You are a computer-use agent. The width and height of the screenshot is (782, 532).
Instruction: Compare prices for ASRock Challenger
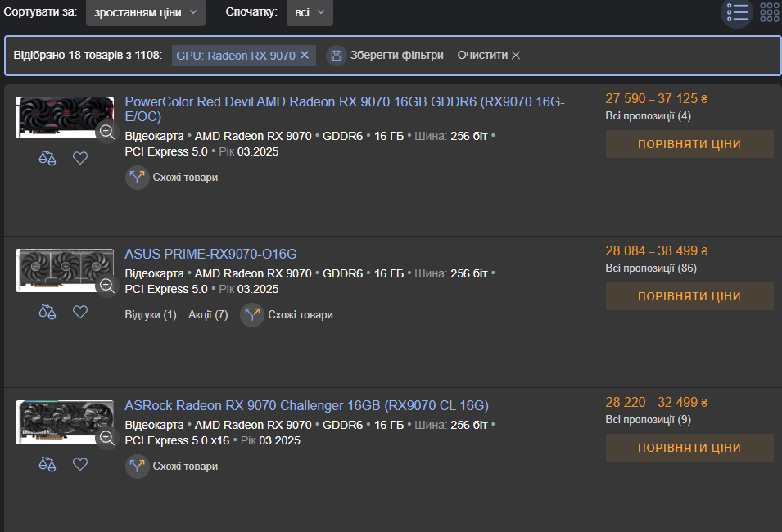pos(689,448)
